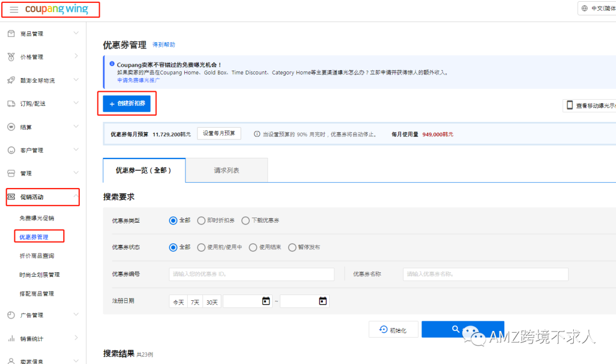This screenshot has height=364, width=616.
Task: Open the hamburger menu icon
Action: click(14, 10)
